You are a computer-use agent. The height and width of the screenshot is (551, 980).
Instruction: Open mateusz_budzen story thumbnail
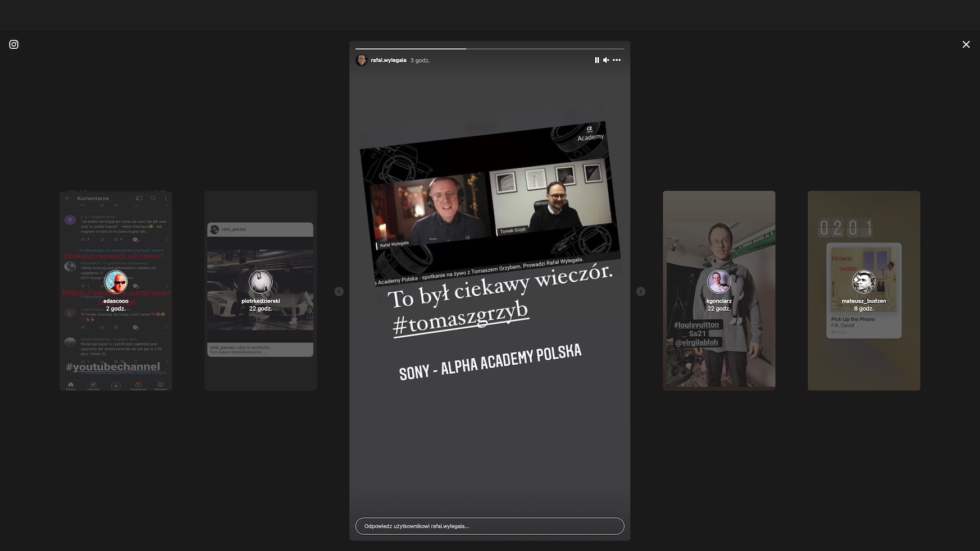(864, 291)
